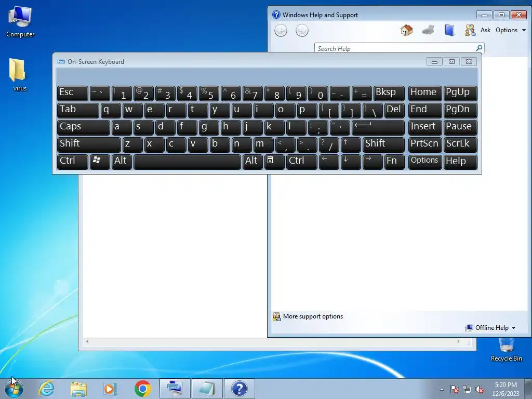Open the Computer desktop icon
Viewport: 532px width, 399px height.
coord(20,21)
